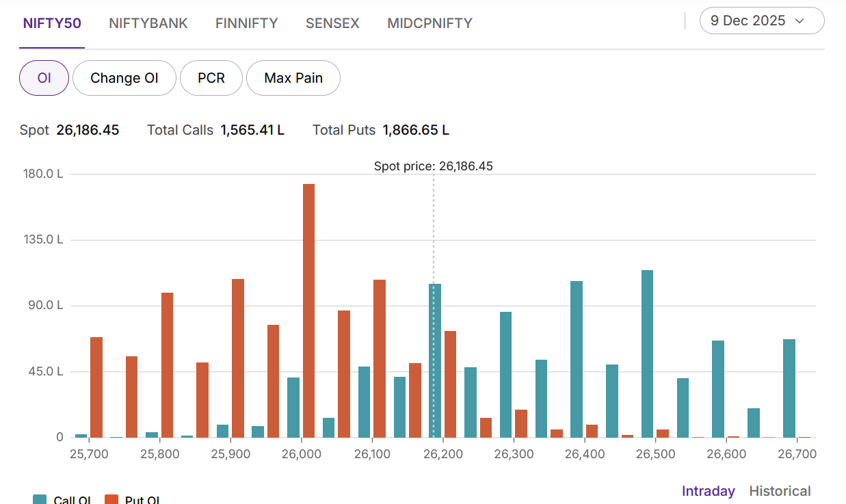Switch to Historical data mode
846x504 pixels.
[x=780, y=491]
